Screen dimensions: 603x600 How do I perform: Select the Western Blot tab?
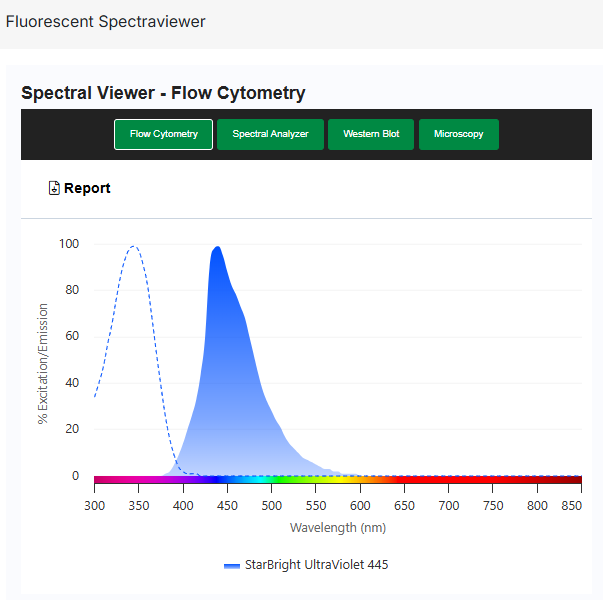371,134
